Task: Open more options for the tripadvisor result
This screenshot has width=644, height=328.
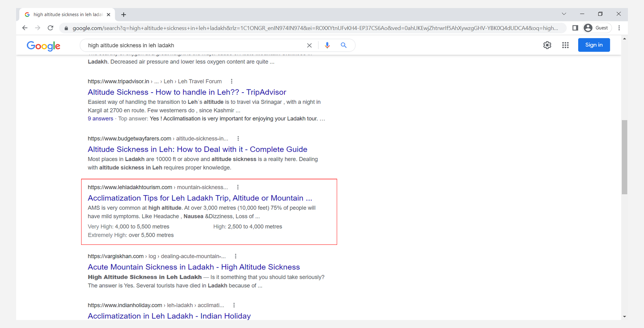Action: click(x=231, y=81)
